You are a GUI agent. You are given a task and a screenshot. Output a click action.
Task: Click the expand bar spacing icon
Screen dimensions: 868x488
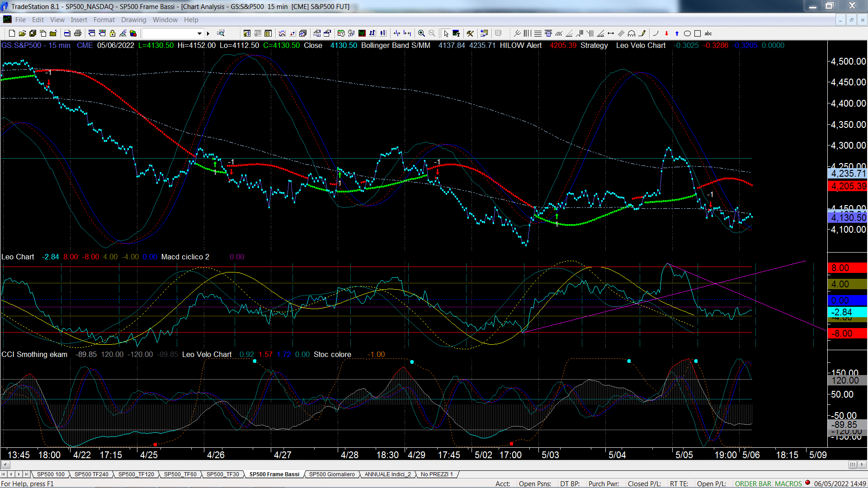coord(407,33)
